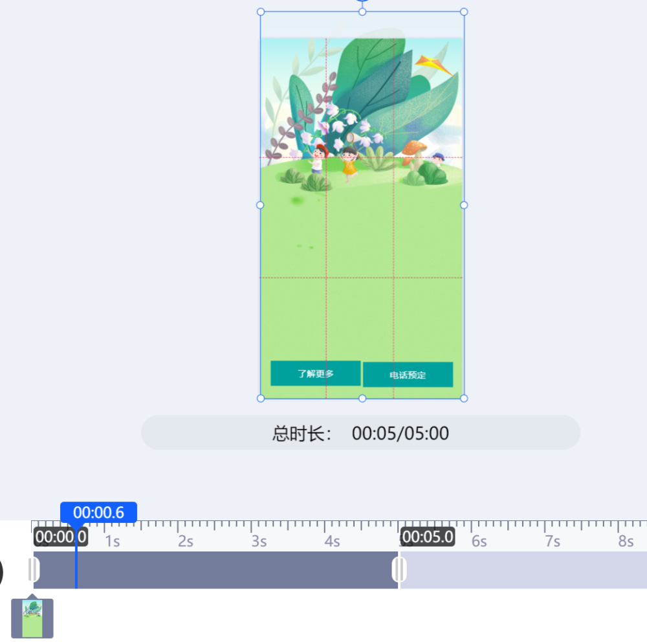Image resolution: width=647 pixels, height=644 pixels.
Task: Click the bottom-left corner resize handle
Action: (261, 398)
